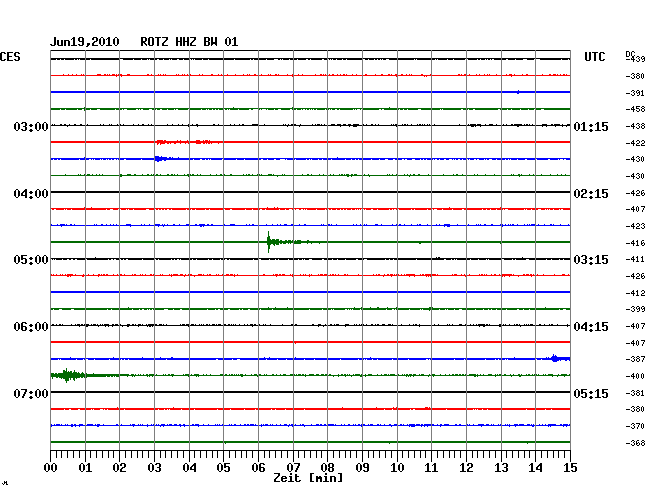The height and width of the screenshot is (494, 650).
Task: Click the 00 minute axis label
Action: click(x=50, y=467)
